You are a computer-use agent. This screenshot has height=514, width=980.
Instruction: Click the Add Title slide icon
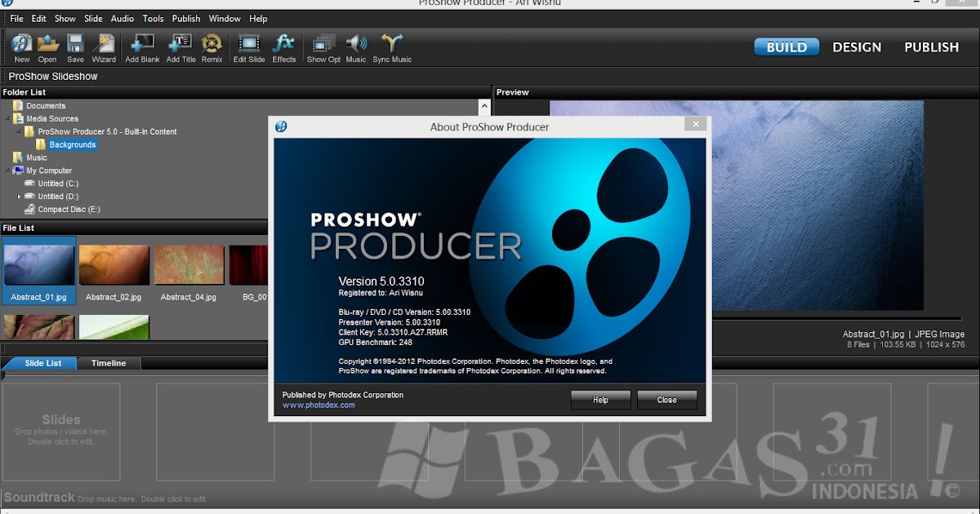click(x=181, y=48)
